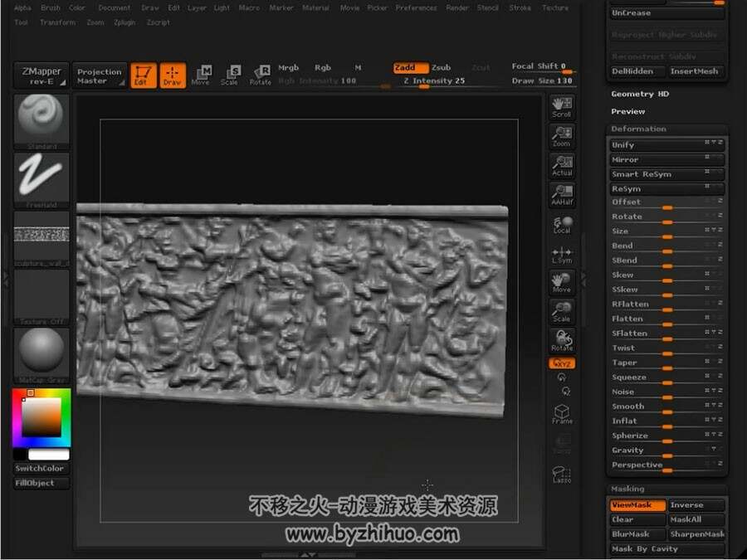The height and width of the screenshot is (560, 747).
Task: Click the Clear mask button
Action: click(x=637, y=519)
